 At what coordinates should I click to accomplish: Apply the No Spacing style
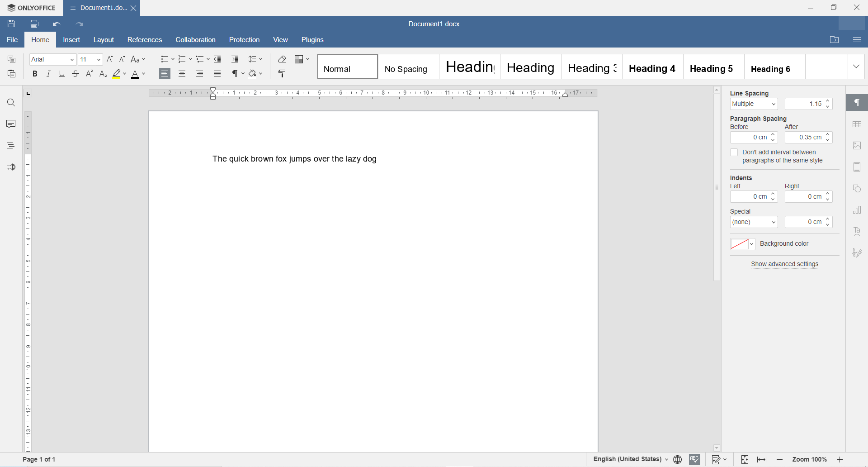pyautogui.click(x=409, y=67)
